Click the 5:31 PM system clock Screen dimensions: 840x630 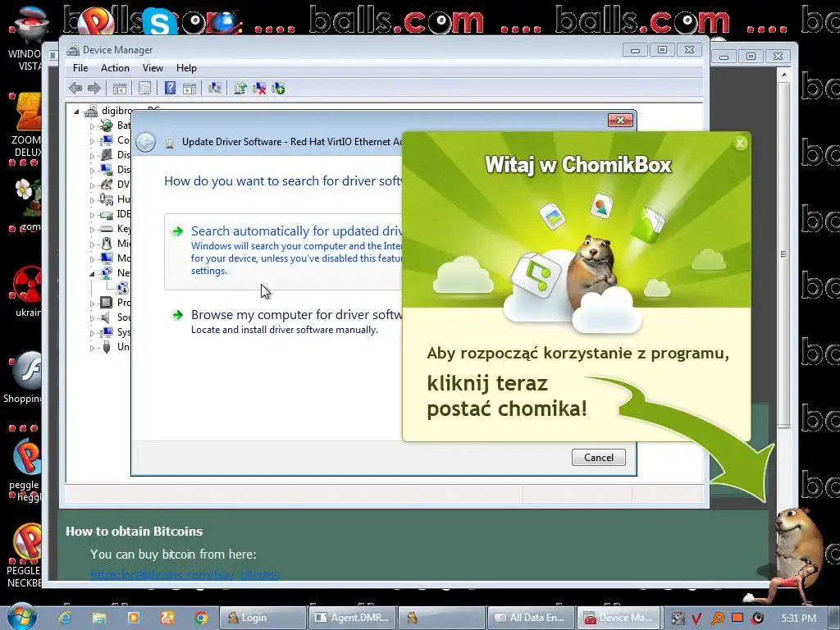click(799, 619)
